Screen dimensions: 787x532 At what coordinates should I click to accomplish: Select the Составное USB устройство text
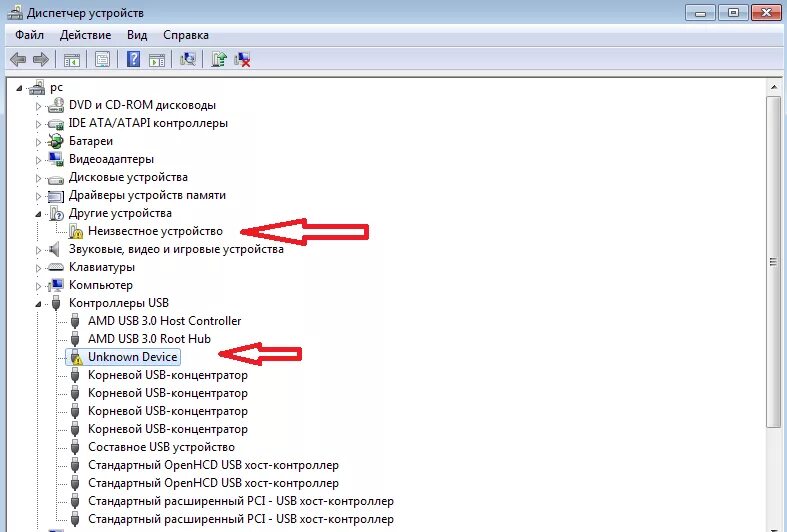tap(161, 447)
